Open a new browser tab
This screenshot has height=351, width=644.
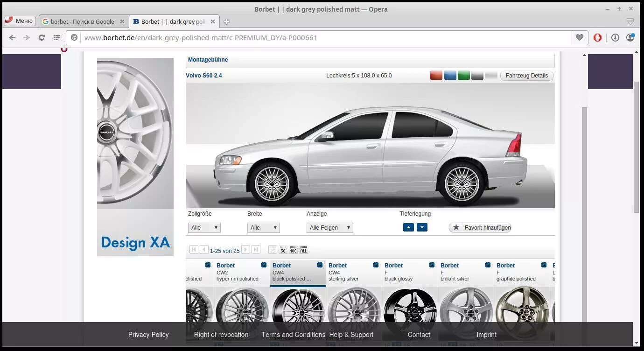[x=226, y=21]
